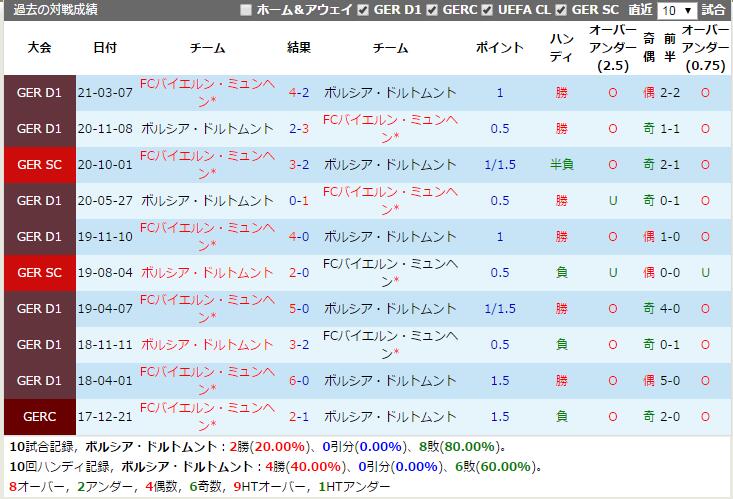The width and height of the screenshot is (733, 499).
Task: Click the 日付 column header
Action: coord(105,47)
